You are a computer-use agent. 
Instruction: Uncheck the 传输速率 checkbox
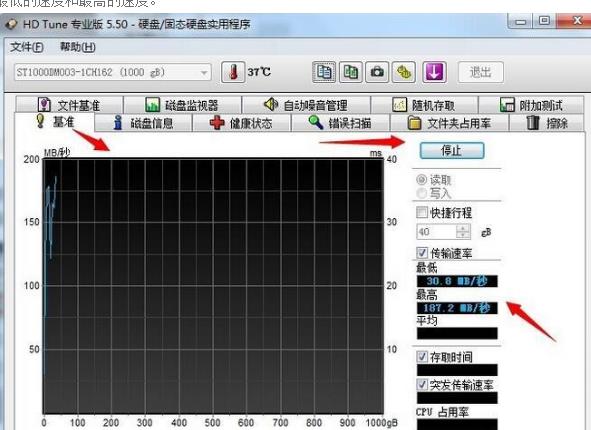[422, 253]
